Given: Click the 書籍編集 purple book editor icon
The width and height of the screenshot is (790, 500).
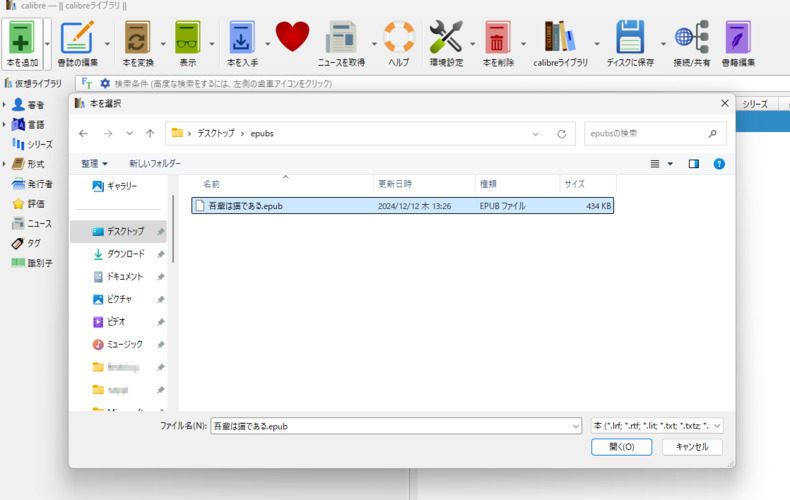Looking at the screenshot, I should point(738,37).
